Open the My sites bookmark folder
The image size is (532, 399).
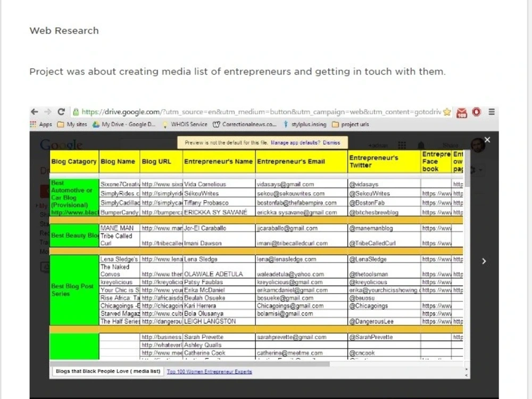pyautogui.click(x=72, y=124)
